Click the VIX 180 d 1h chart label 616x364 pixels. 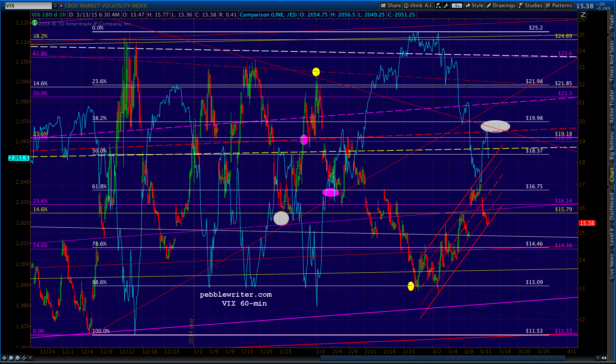pos(49,15)
